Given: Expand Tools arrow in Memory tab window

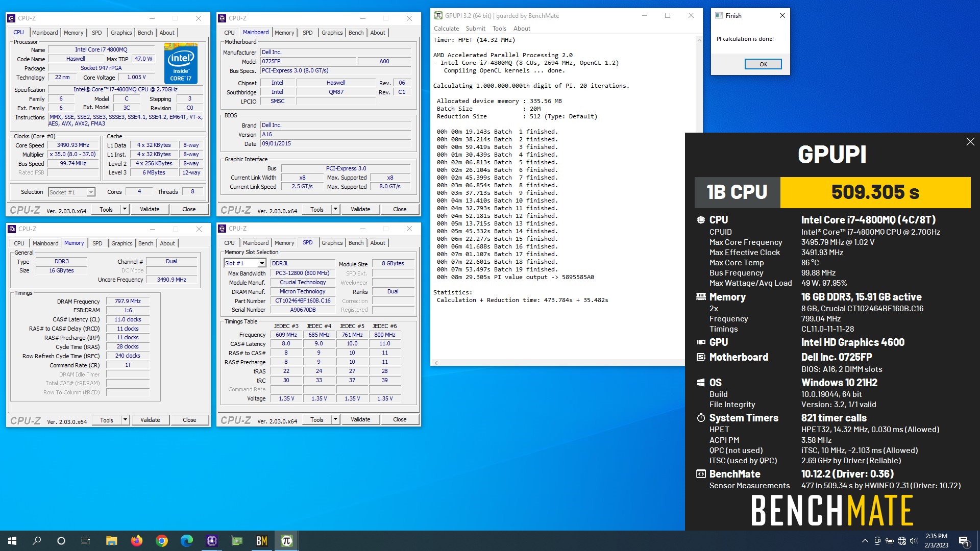Looking at the screenshot, I should click(125, 420).
